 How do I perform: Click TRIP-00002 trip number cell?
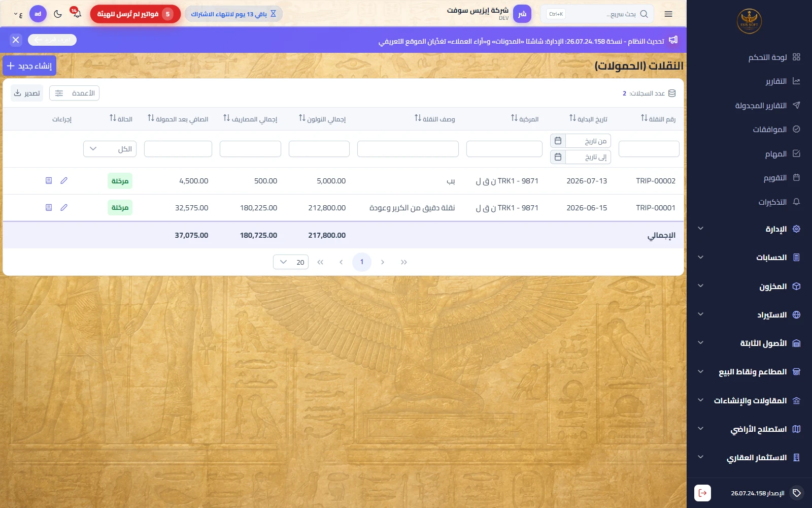[x=656, y=181]
